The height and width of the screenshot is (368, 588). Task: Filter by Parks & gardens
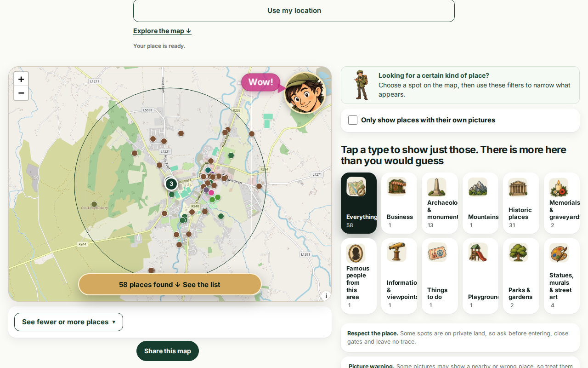click(521, 276)
